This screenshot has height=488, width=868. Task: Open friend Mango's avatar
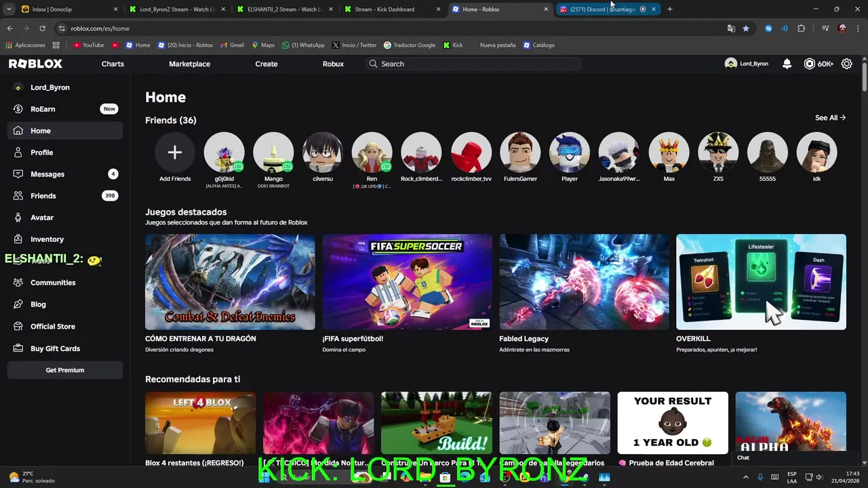click(x=273, y=152)
